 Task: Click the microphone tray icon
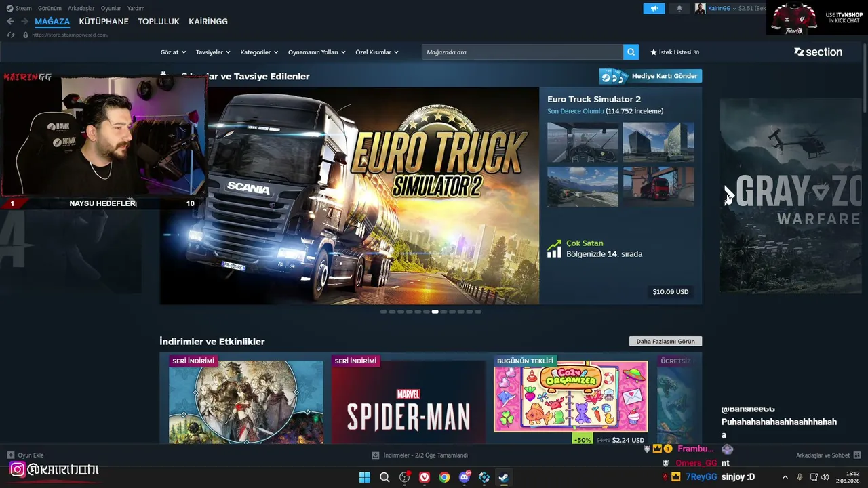[x=800, y=477]
